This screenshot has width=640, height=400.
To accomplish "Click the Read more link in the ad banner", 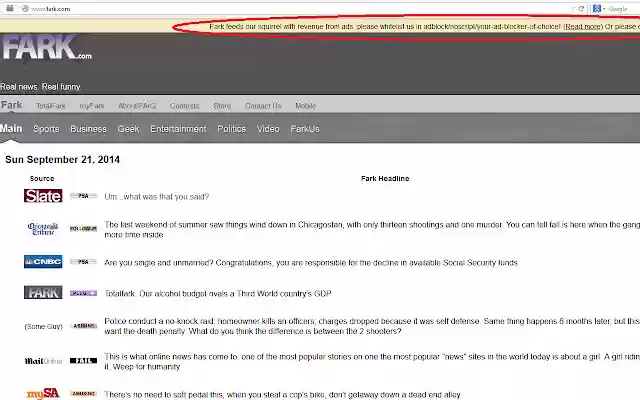I will [x=583, y=27].
